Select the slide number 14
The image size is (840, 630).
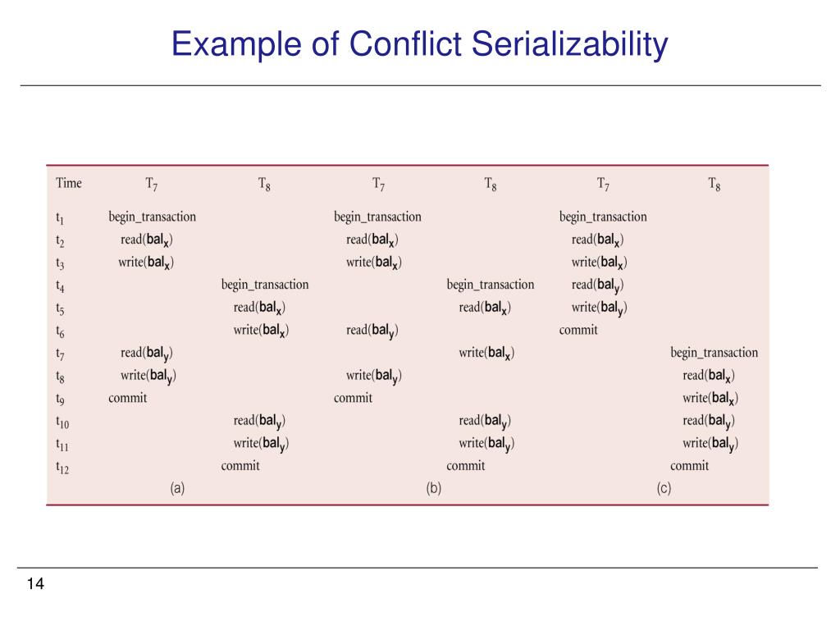point(35,583)
